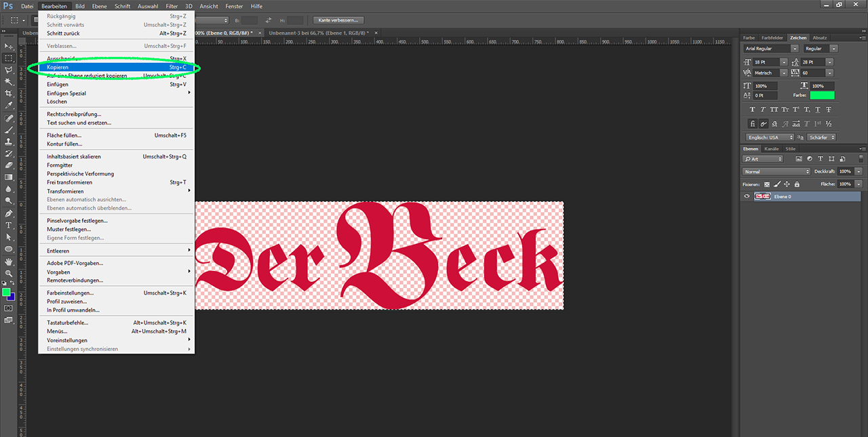
Task: Choose Frei transformieren from the menu
Action: click(x=69, y=182)
